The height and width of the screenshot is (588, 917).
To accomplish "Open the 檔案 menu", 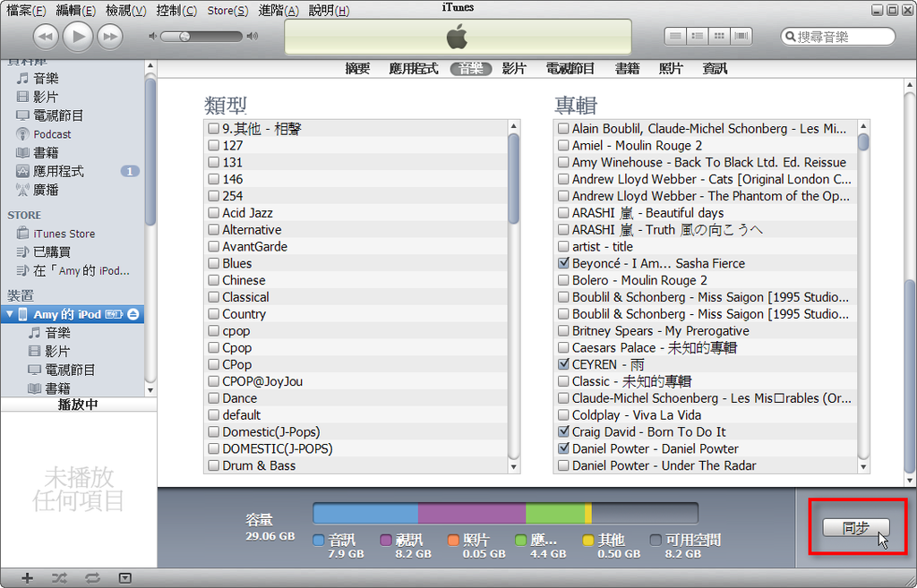I will point(26,11).
